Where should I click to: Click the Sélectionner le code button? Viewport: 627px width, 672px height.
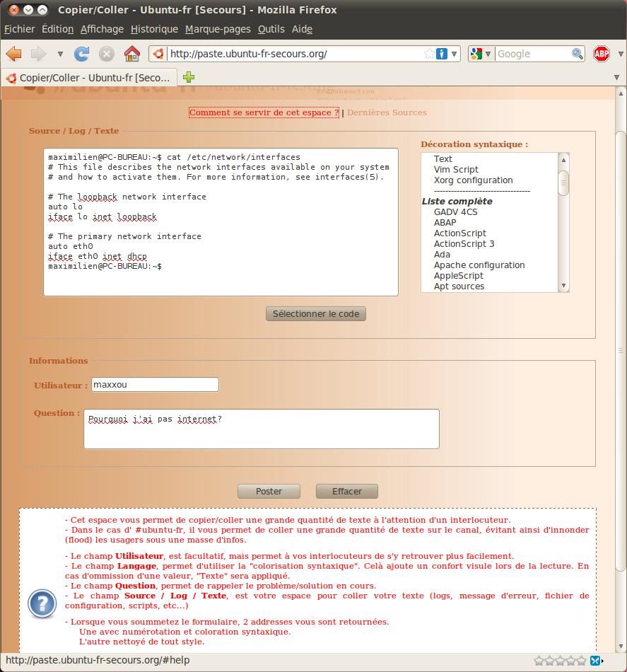[x=316, y=313]
